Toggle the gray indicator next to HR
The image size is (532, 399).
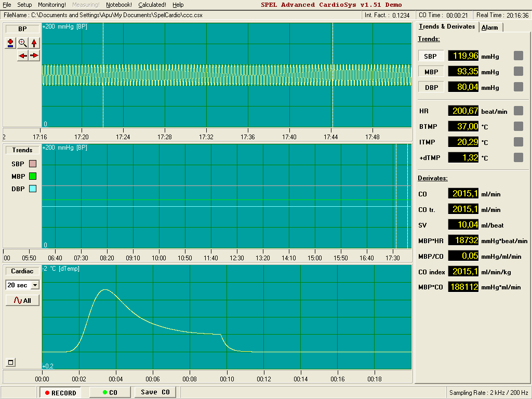coord(518,111)
